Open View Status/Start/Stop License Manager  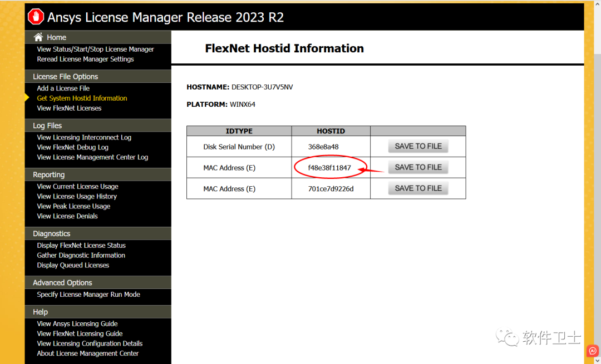click(x=96, y=49)
